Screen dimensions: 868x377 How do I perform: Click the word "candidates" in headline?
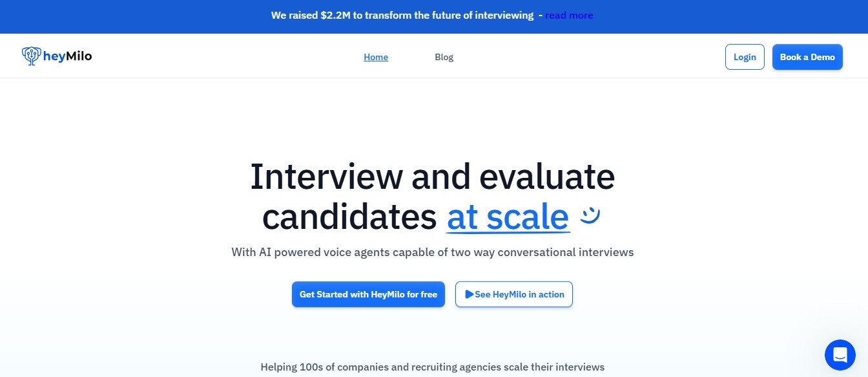tap(349, 217)
